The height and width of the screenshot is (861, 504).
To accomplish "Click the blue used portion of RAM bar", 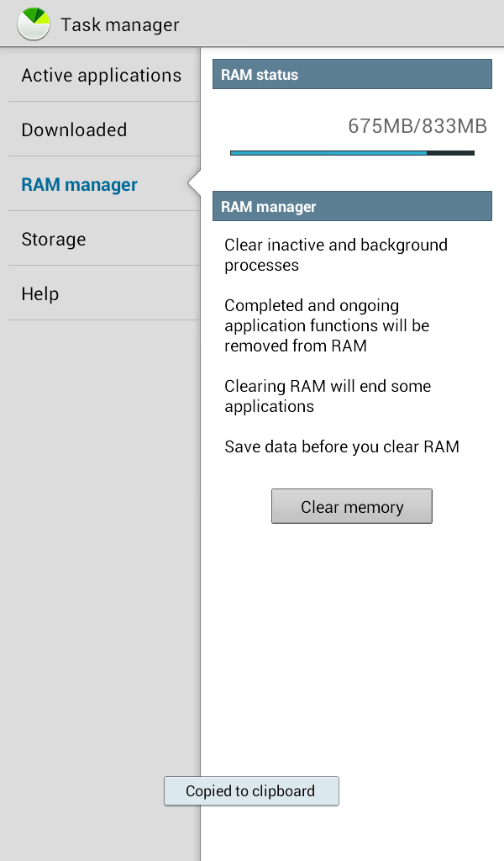I will click(x=328, y=153).
